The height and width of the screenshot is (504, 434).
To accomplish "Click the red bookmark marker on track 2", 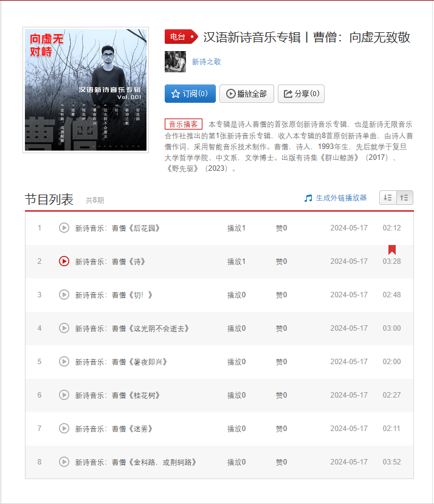I will tap(392, 250).
